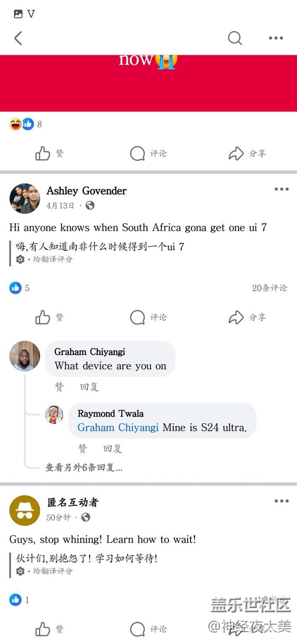Reply to Graham Chiyangi's comment
This screenshot has width=297, height=644.
pyautogui.click(x=89, y=387)
